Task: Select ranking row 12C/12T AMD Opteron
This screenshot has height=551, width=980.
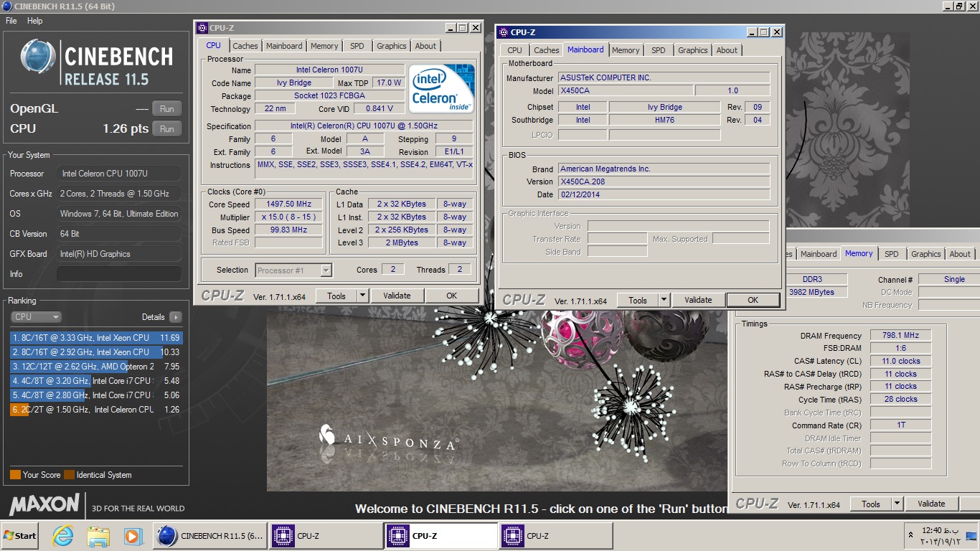Action: click(x=96, y=367)
